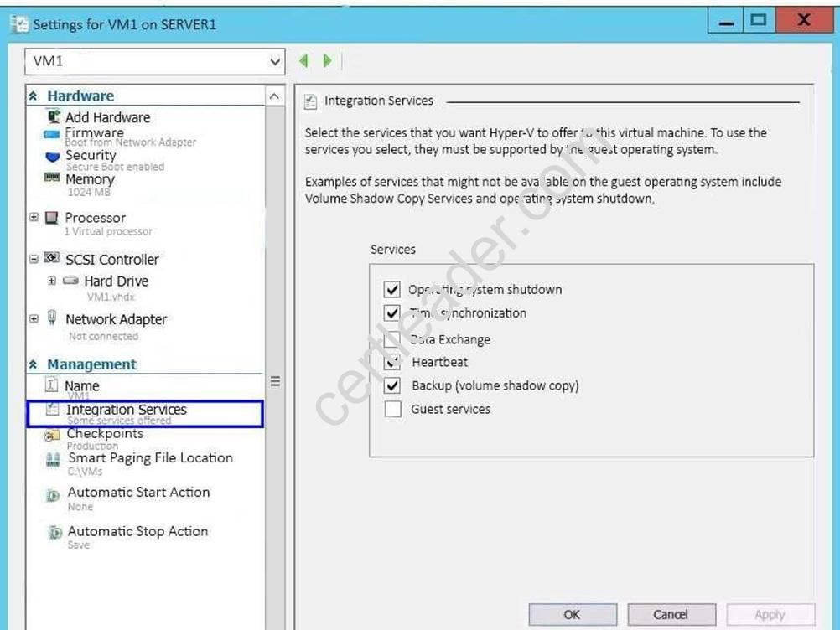Expand the Hard Drive node
Screen dimensions: 840x630
click(x=52, y=281)
